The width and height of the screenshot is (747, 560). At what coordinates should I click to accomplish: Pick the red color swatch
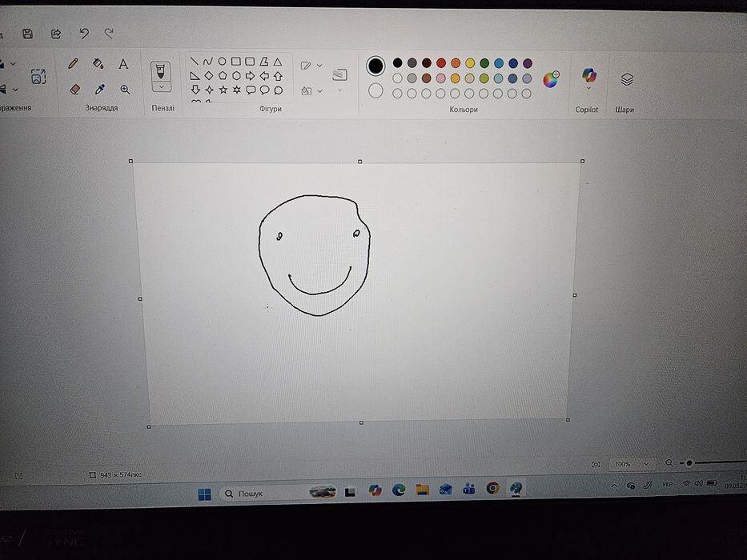point(441,63)
